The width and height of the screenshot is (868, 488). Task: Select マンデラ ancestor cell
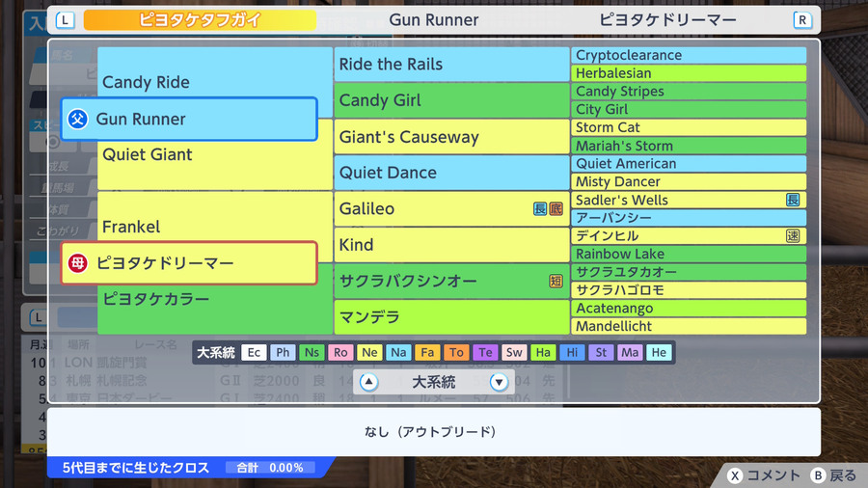[x=451, y=317]
